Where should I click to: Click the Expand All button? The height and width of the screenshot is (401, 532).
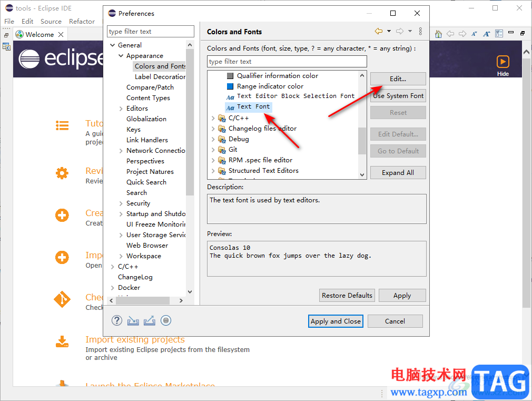point(398,172)
